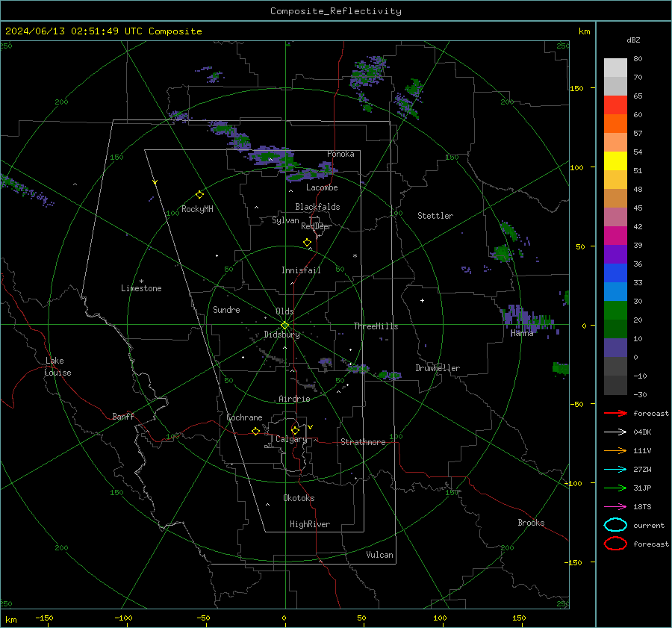Select the purple 36-39 dBZ swatch

pyautogui.click(x=615, y=255)
